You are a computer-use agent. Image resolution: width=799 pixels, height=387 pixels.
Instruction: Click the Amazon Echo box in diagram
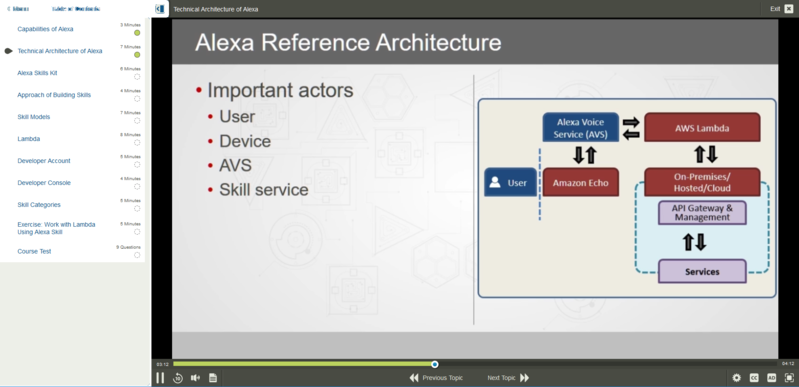click(580, 183)
